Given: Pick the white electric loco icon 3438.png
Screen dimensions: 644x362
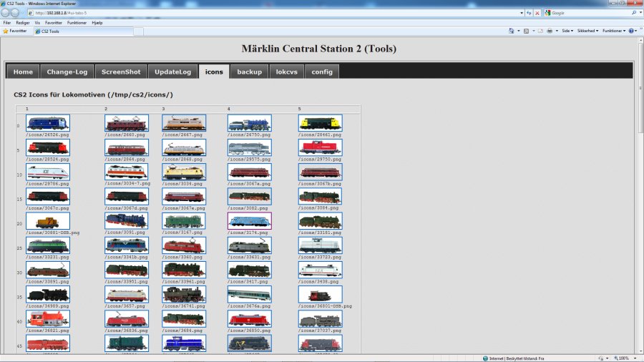Looking at the screenshot, I should click(320, 270).
